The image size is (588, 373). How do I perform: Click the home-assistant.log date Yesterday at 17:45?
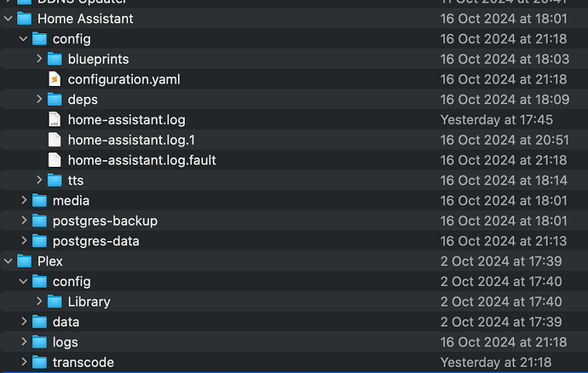coord(497,119)
